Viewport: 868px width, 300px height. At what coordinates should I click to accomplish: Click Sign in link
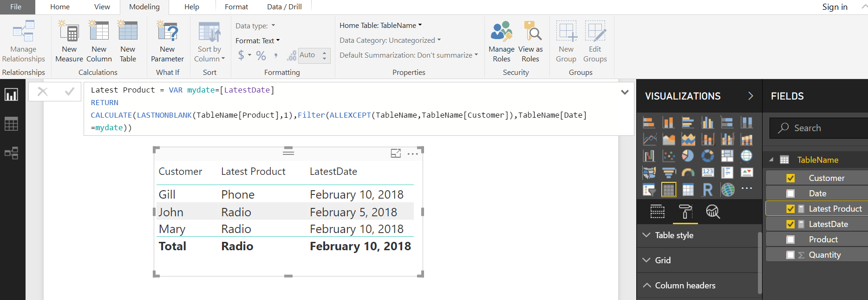coord(835,7)
